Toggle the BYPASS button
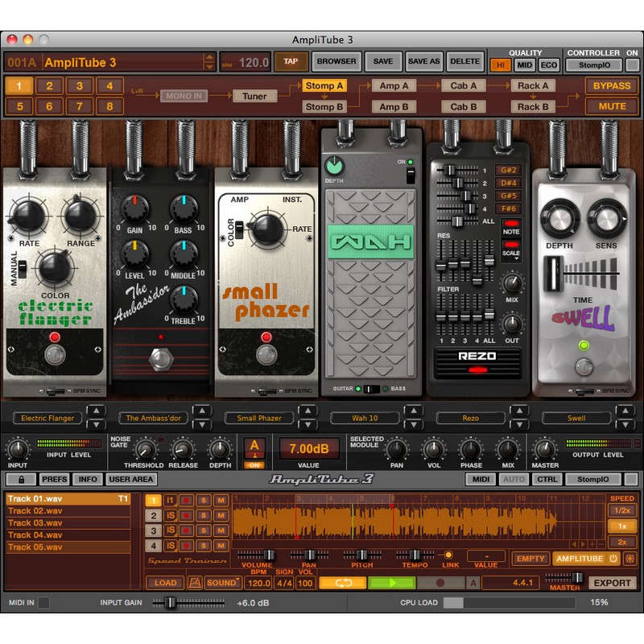 pos(612,86)
